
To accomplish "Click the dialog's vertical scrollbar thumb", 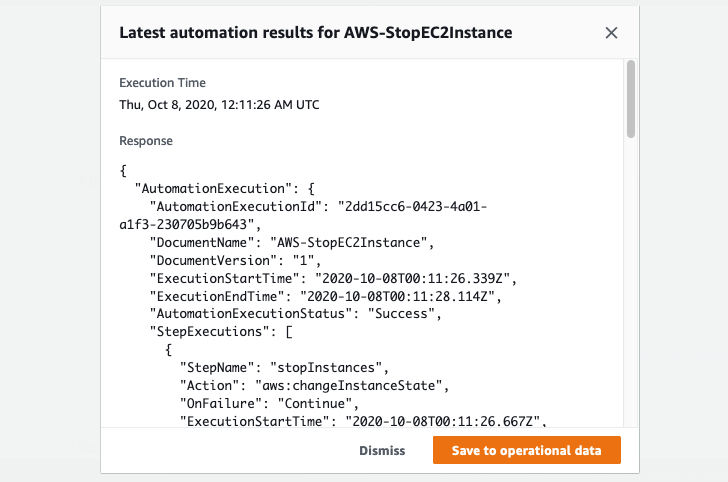I will point(630,98).
